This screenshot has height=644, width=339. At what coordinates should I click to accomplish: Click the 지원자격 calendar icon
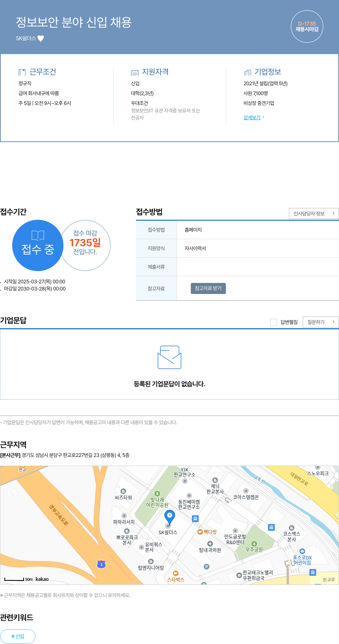135,73
